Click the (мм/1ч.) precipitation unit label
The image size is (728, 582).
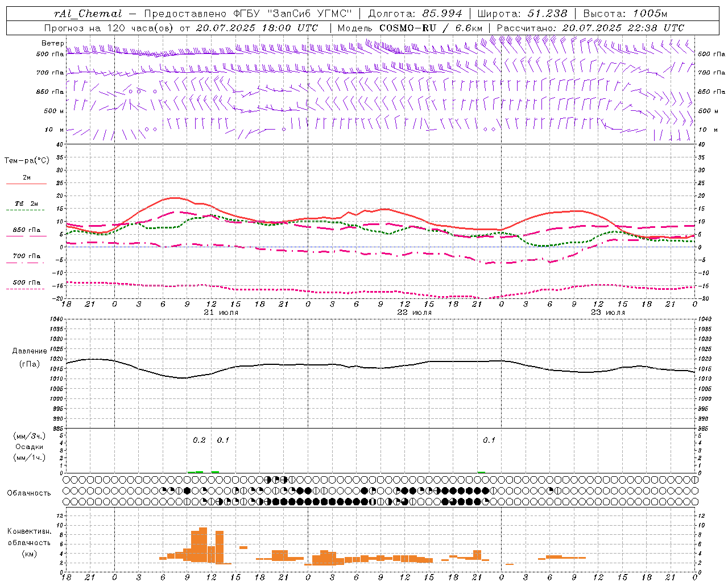pyautogui.click(x=29, y=458)
